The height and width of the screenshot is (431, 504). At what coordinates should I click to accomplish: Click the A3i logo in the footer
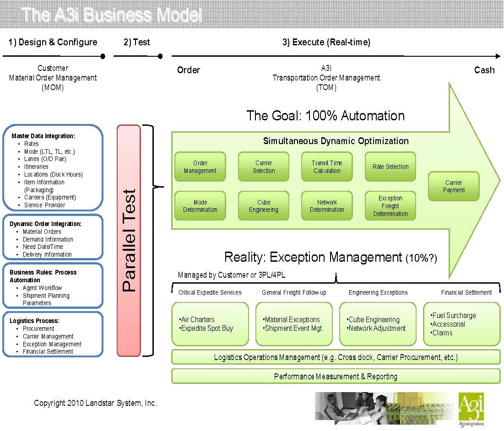point(471,409)
